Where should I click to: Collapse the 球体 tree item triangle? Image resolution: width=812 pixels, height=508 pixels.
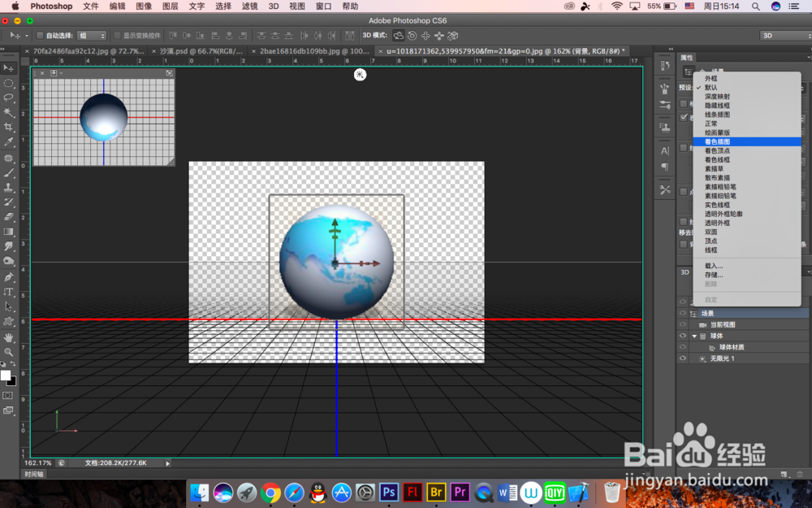click(694, 336)
